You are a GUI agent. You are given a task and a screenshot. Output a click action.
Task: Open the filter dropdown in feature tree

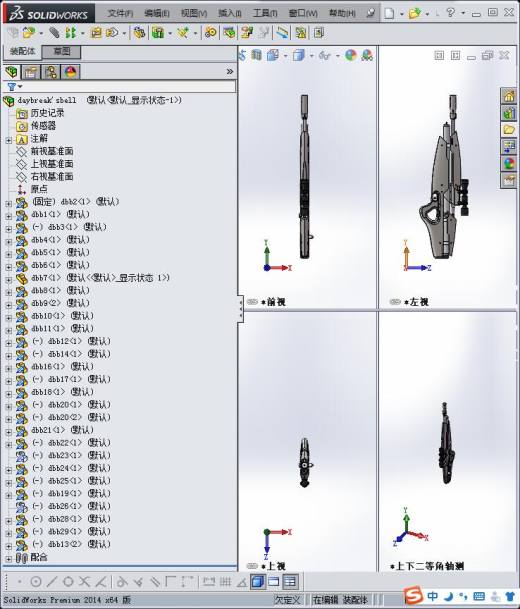tap(15, 87)
